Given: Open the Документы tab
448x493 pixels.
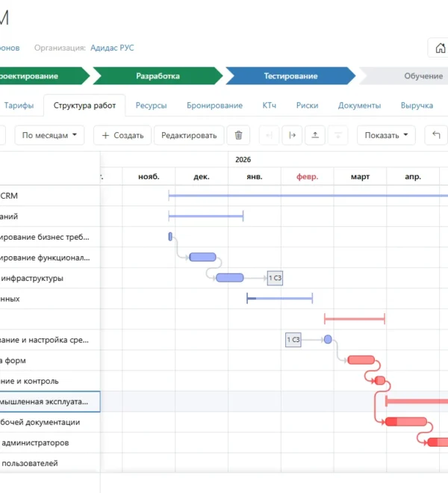Looking at the screenshot, I should 359,105.
